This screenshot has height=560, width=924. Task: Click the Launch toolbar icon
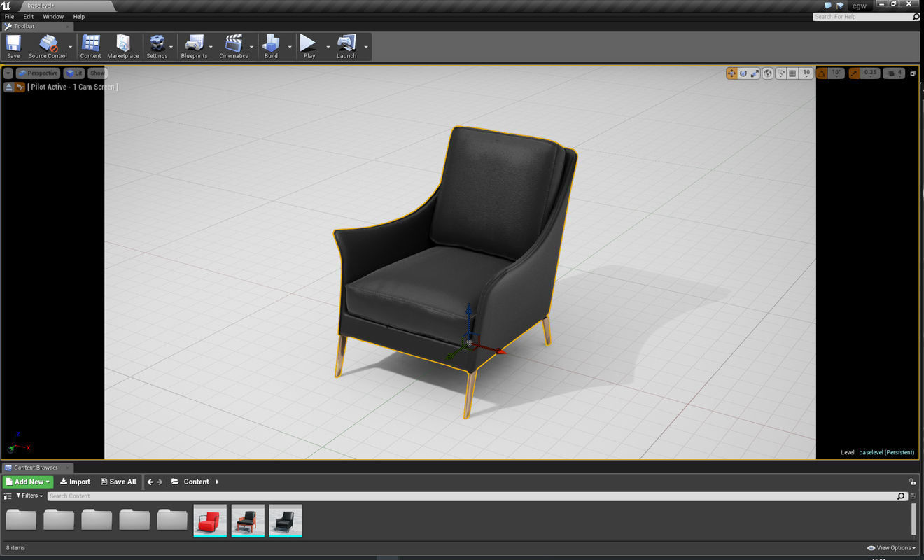point(346,45)
